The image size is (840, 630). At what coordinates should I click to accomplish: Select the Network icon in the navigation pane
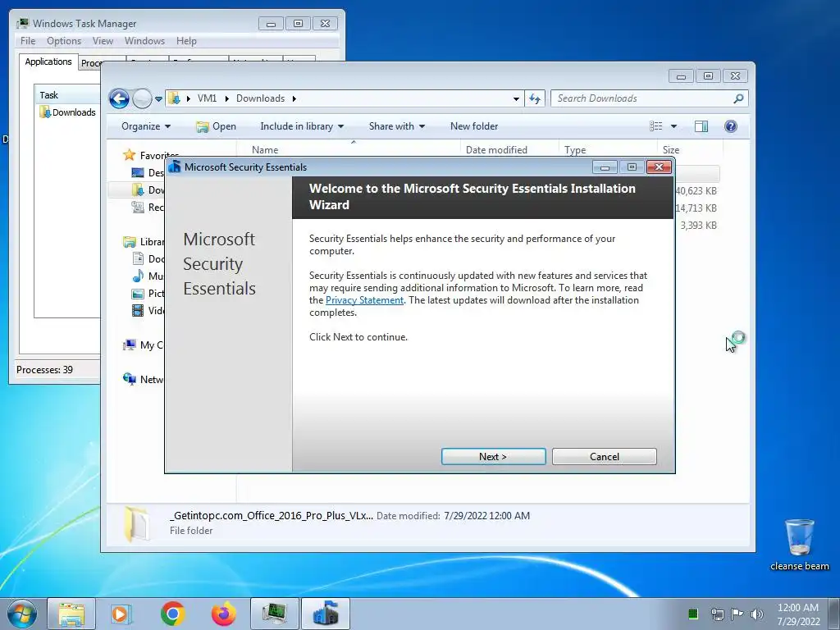click(129, 379)
